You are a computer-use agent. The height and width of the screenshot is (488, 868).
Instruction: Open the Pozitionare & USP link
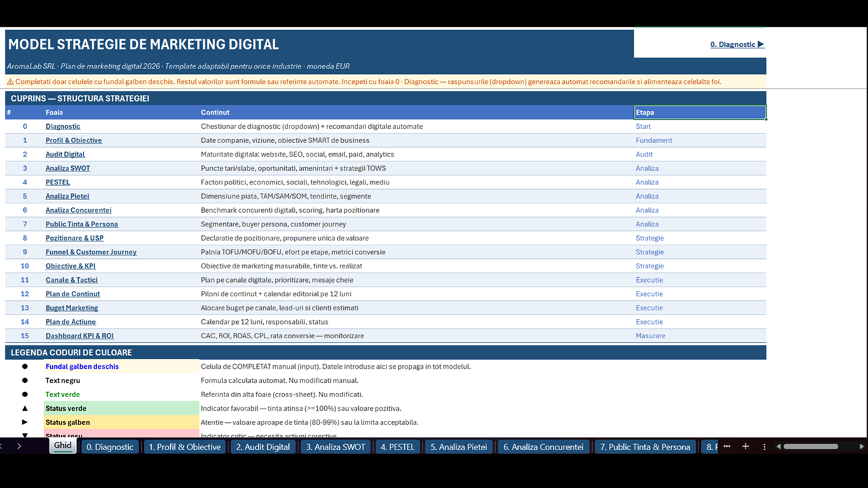click(75, 238)
